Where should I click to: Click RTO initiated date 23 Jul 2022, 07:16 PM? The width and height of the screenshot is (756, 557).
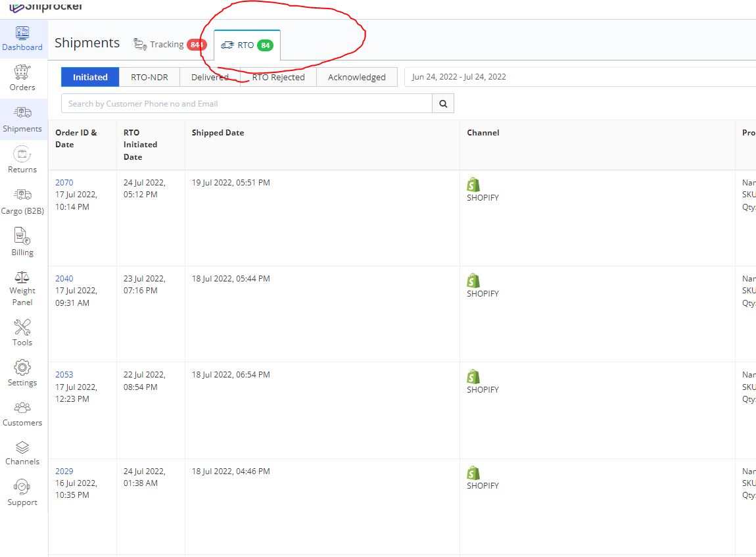(144, 285)
